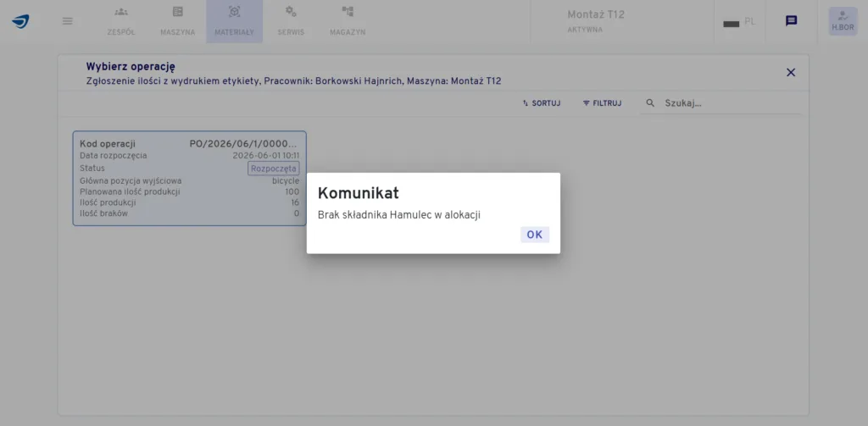868x426 pixels.
Task: Open the chat messages icon
Action: click(792, 21)
